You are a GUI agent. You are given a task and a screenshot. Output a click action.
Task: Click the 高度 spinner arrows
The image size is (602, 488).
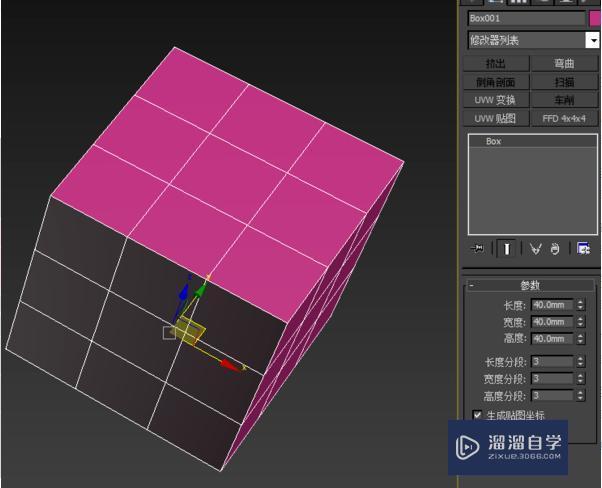pos(580,339)
